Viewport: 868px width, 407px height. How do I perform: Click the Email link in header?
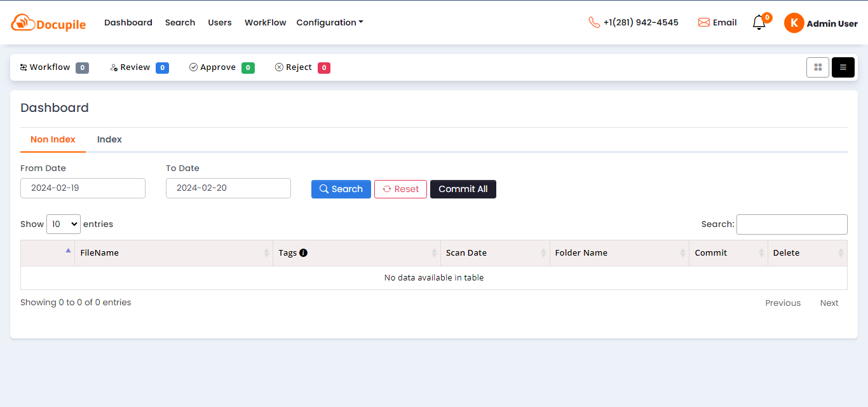[x=725, y=22]
